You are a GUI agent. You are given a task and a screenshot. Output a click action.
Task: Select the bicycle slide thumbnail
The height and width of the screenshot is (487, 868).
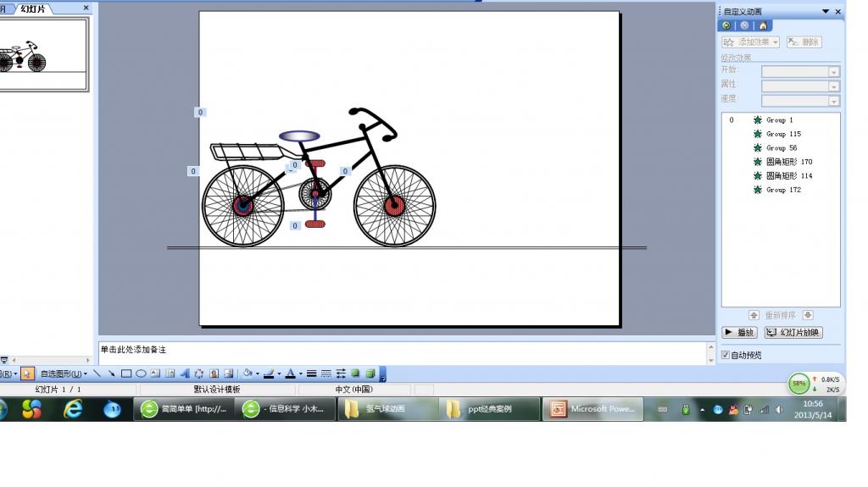(43, 54)
